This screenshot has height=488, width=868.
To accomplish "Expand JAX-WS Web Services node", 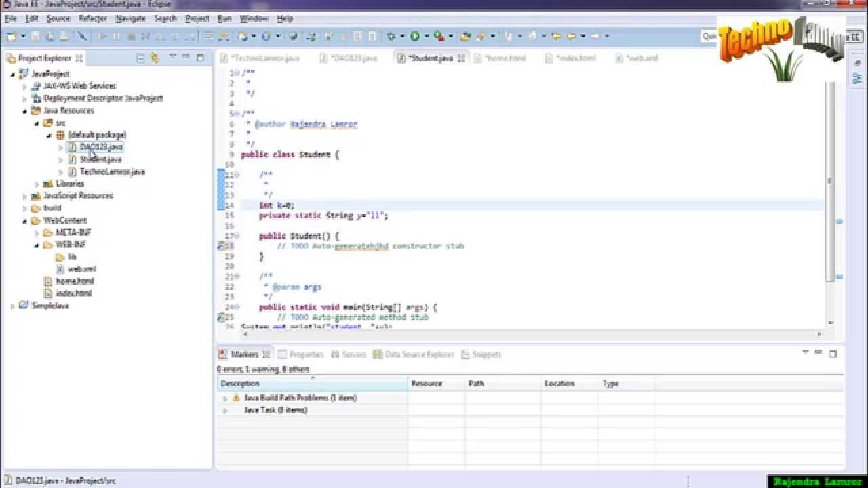I will click(25, 86).
